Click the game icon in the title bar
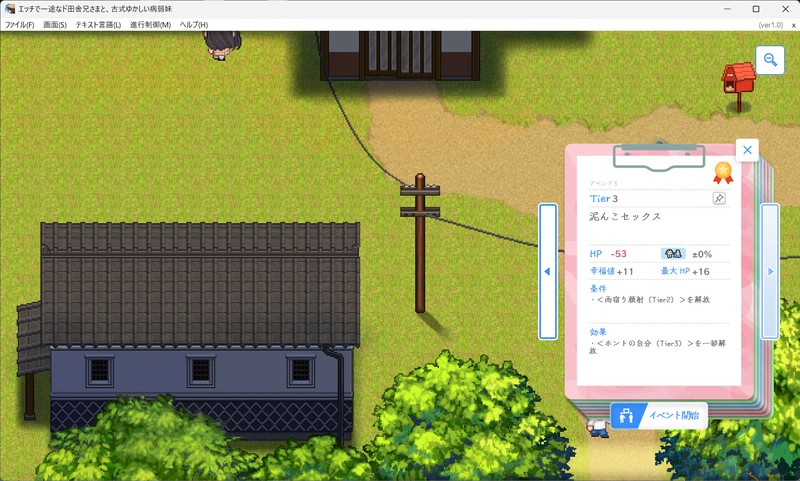 [x=10, y=8]
